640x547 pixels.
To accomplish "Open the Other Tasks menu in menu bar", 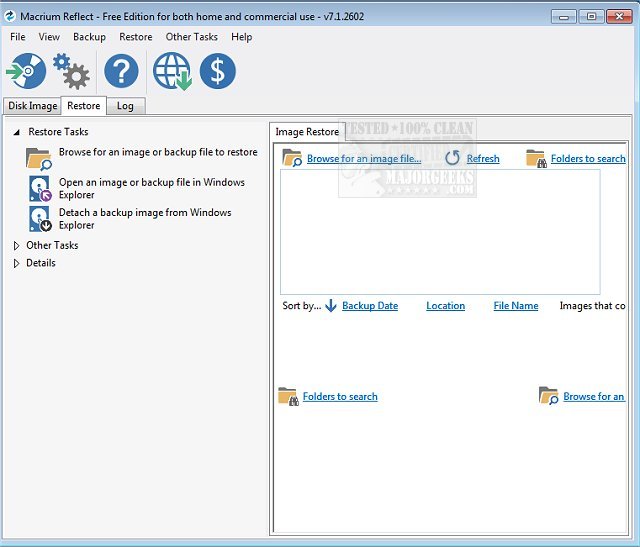I will pos(191,37).
